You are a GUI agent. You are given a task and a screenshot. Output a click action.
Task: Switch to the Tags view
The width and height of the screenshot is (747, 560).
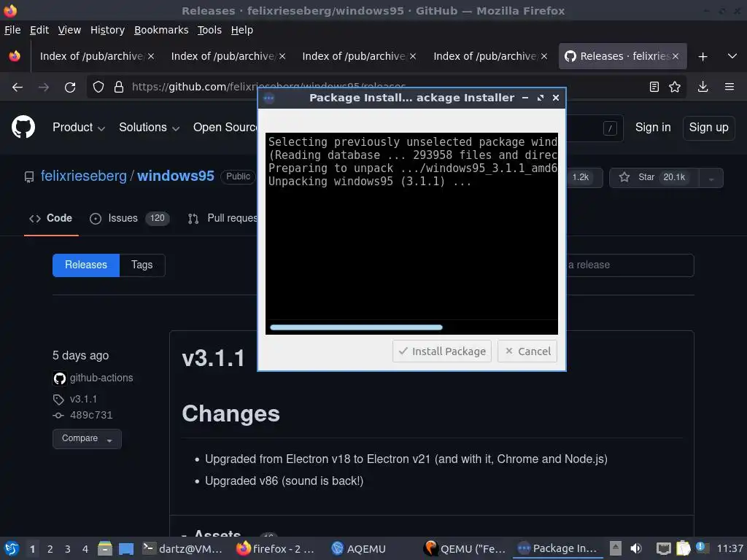coord(142,265)
